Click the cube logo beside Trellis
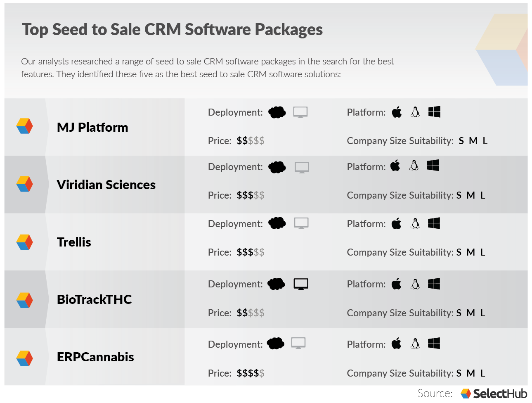 point(24,242)
